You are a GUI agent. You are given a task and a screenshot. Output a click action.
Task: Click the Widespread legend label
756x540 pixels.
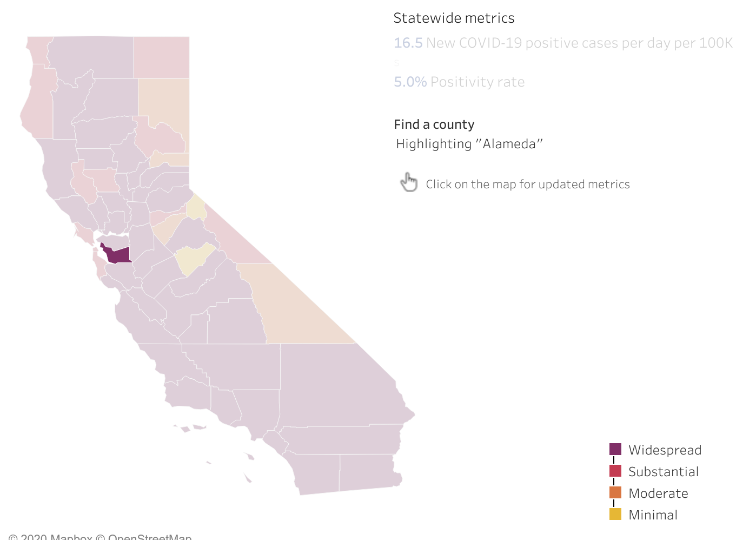pyautogui.click(x=665, y=450)
